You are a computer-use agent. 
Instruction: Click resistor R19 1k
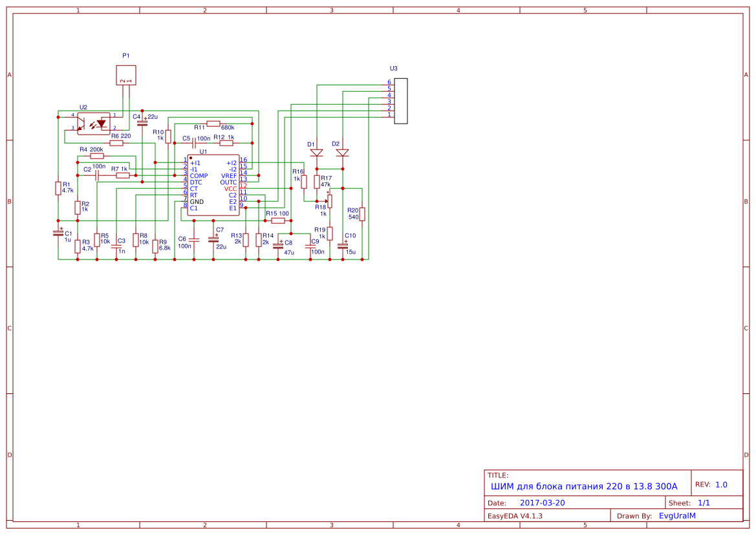[x=330, y=234]
